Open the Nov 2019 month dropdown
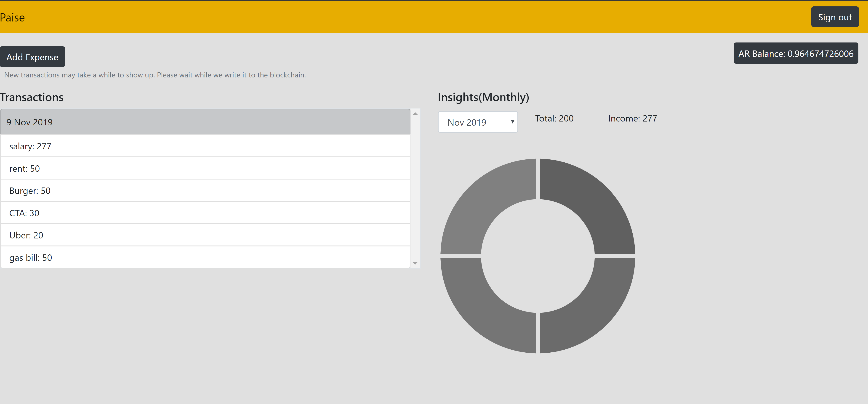This screenshot has height=404, width=868. (x=477, y=122)
